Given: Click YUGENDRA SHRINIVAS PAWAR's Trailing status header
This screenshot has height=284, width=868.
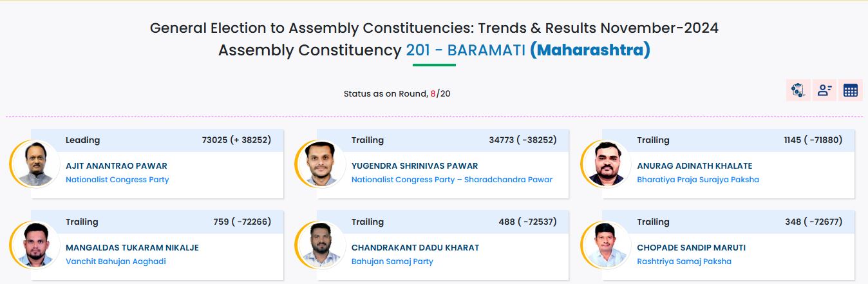Looking at the screenshot, I should click(443, 140).
